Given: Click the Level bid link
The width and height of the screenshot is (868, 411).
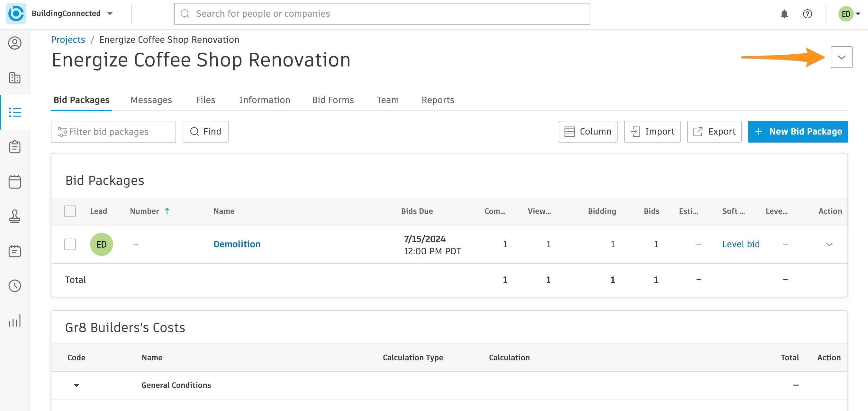Looking at the screenshot, I should (x=741, y=244).
